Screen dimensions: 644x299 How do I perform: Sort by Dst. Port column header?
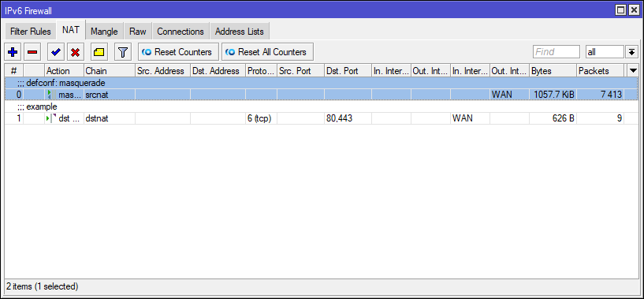click(348, 71)
